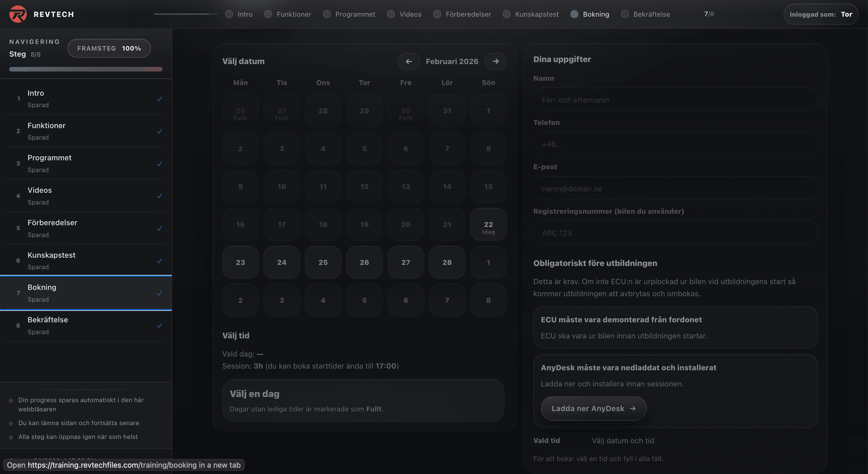Open the Funktioner step in sidebar

(46, 131)
